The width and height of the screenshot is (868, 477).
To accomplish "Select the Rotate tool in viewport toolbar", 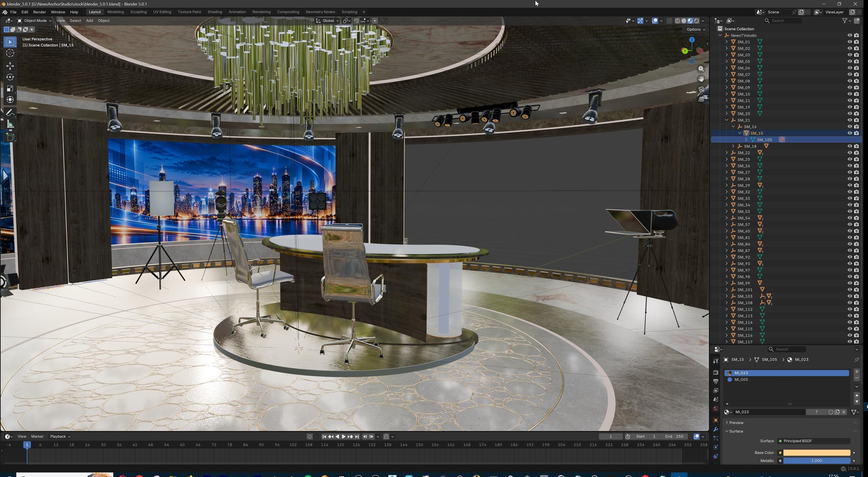I will [x=10, y=77].
